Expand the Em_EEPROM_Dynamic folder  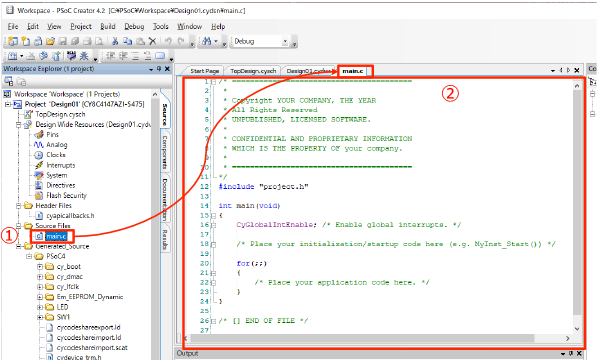tap(40, 297)
